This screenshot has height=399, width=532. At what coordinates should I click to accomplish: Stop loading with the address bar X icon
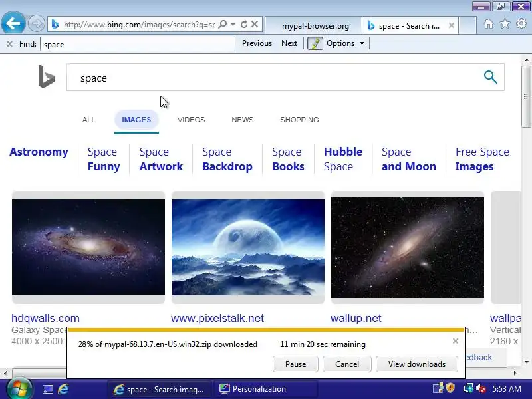click(x=255, y=24)
